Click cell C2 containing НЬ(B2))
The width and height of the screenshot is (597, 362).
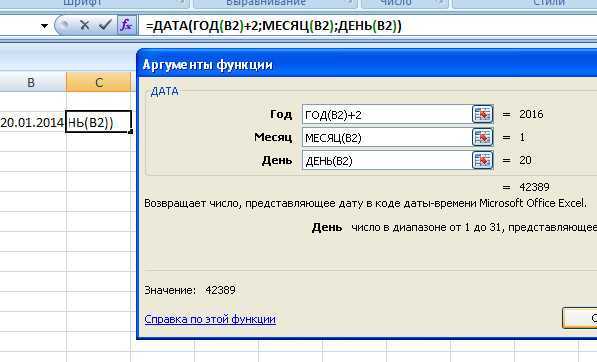coord(99,122)
